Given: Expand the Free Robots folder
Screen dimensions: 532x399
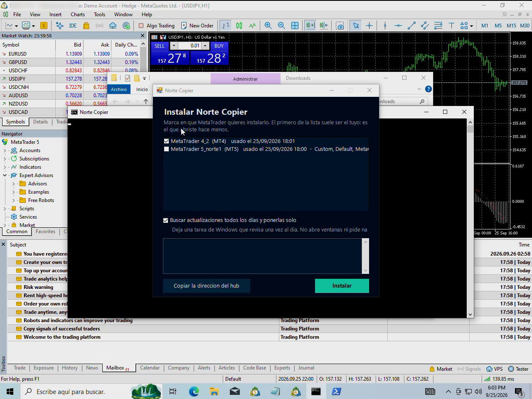Looking at the screenshot, I should (x=14, y=200).
